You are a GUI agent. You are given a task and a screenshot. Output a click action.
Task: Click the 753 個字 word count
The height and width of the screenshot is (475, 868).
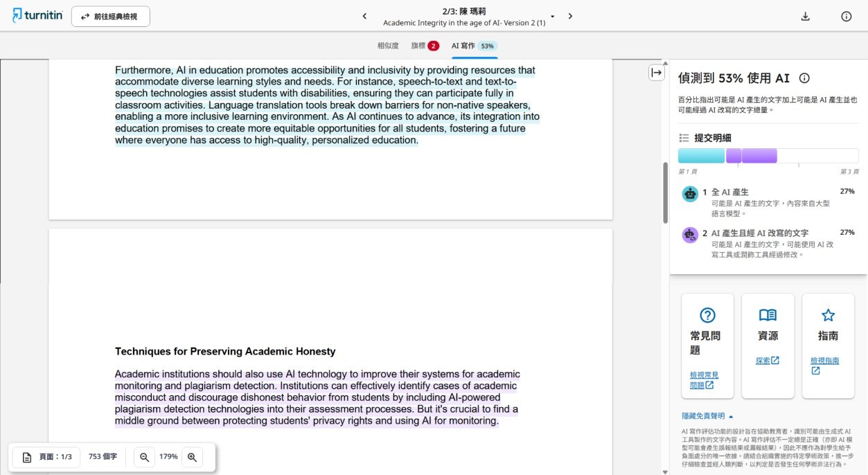click(x=103, y=457)
